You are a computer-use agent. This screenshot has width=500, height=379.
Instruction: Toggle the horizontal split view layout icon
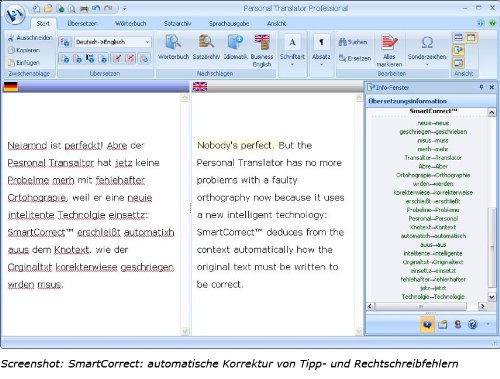pyautogui.click(x=459, y=38)
